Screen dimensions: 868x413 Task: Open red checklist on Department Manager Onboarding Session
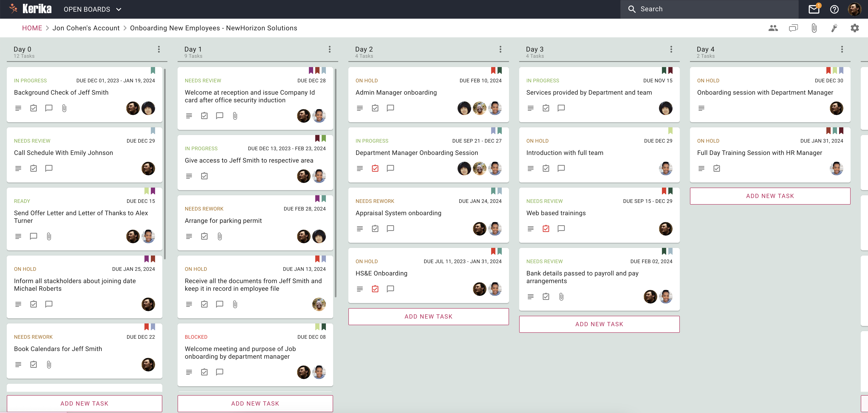tap(375, 168)
